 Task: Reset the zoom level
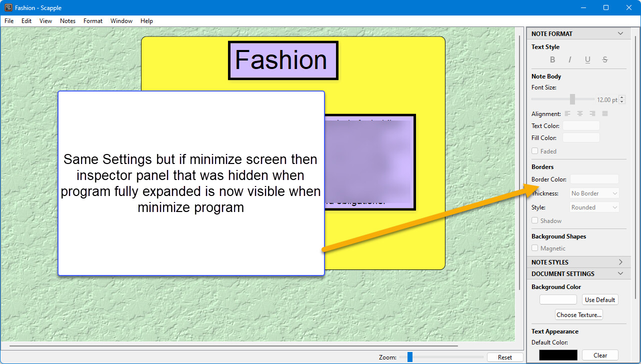505,357
